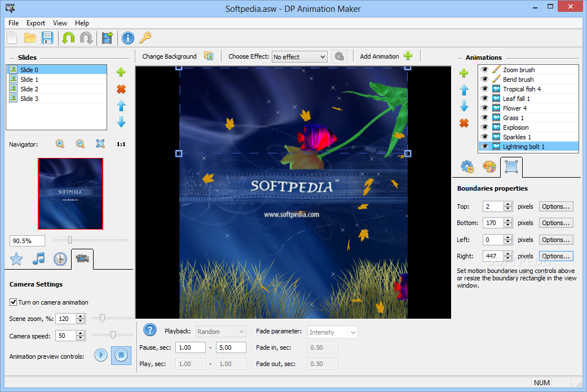Stop the camera animation preview
The width and height of the screenshot is (587, 392).
(x=121, y=355)
